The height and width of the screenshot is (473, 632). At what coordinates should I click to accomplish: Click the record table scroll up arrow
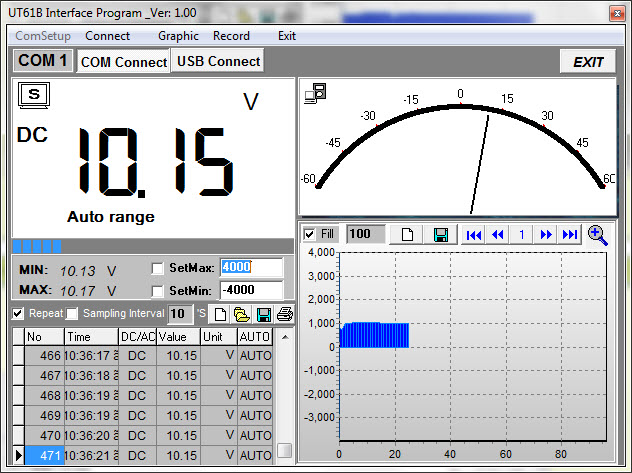click(285, 338)
